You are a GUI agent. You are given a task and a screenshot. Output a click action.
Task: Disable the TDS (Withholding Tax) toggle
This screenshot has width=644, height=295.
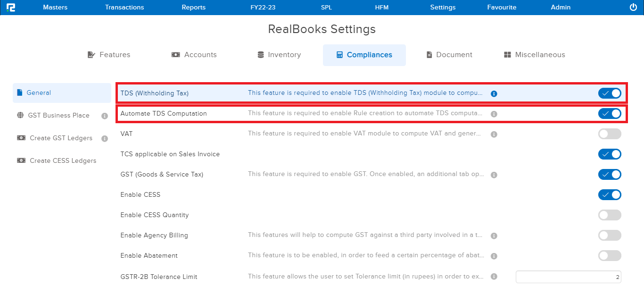(x=610, y=93)
